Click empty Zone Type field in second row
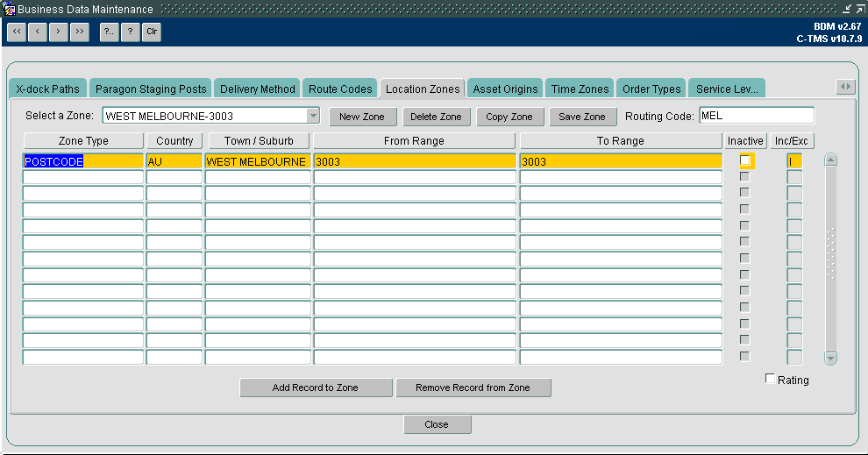This screenshot has height=455, width=868. pyautogui.click(x=83, y=177)
